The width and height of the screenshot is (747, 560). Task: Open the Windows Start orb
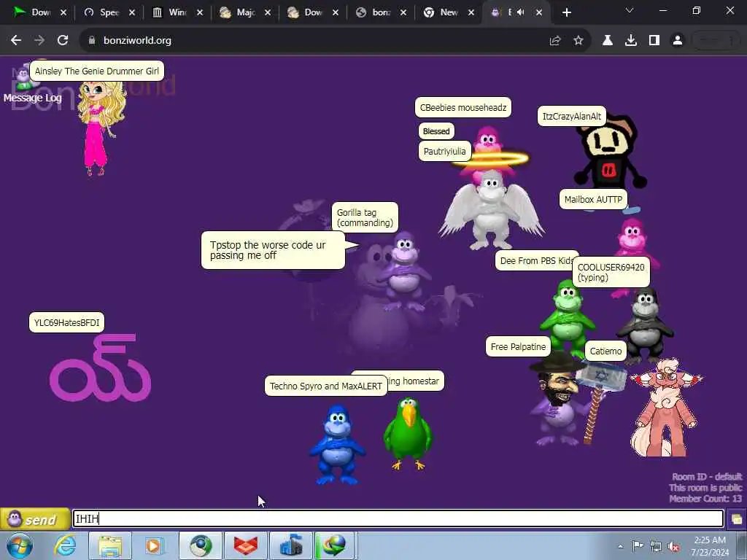[x=20, y=545]
